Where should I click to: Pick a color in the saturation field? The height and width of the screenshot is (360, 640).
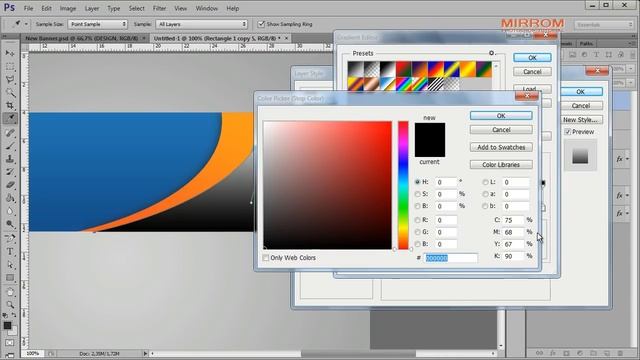click(x=327, y=185)
